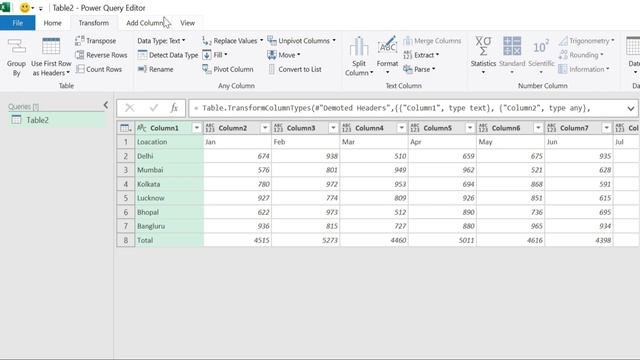Click the smiley feedback icon
This screenshot has width=640, height=360.
point(24,7)
